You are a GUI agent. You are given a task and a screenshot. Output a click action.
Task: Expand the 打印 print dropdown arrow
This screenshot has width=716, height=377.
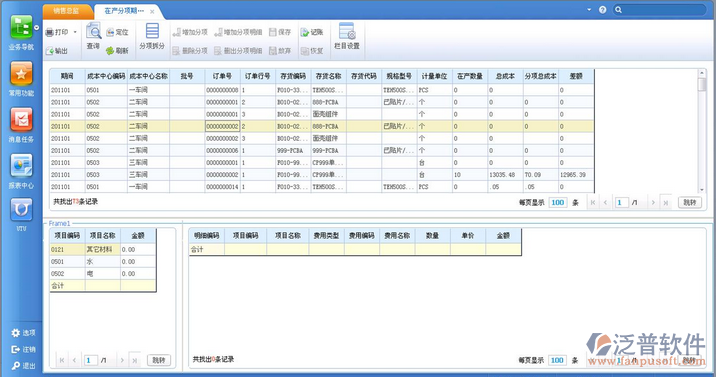(x=75, y=32)
